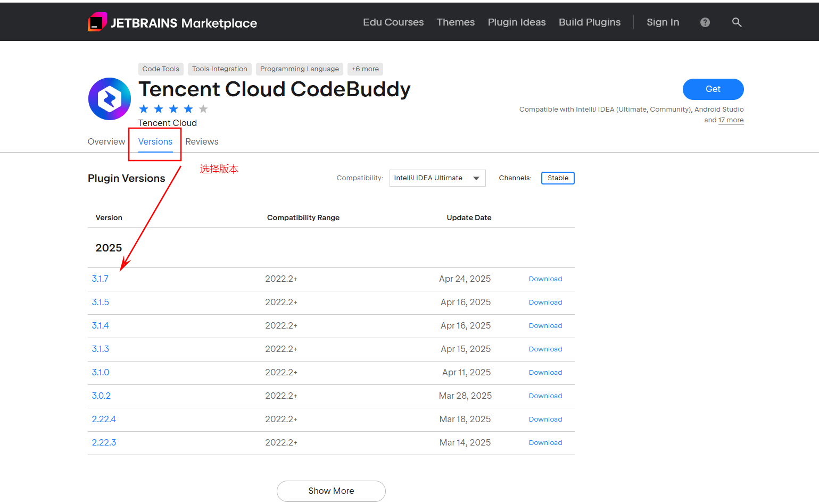This screenshot has height=504, width=819.
Task: Click Sign In link
Action: point(663,22)
